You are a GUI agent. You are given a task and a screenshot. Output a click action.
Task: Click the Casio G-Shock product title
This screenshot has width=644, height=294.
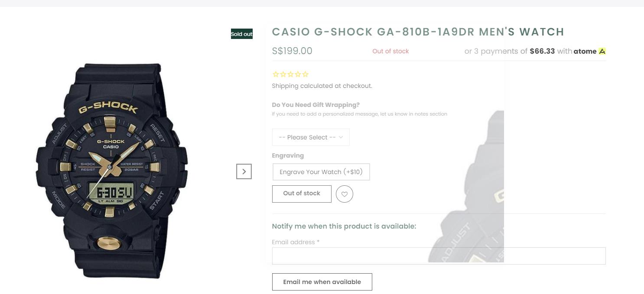tap(418, 32)
